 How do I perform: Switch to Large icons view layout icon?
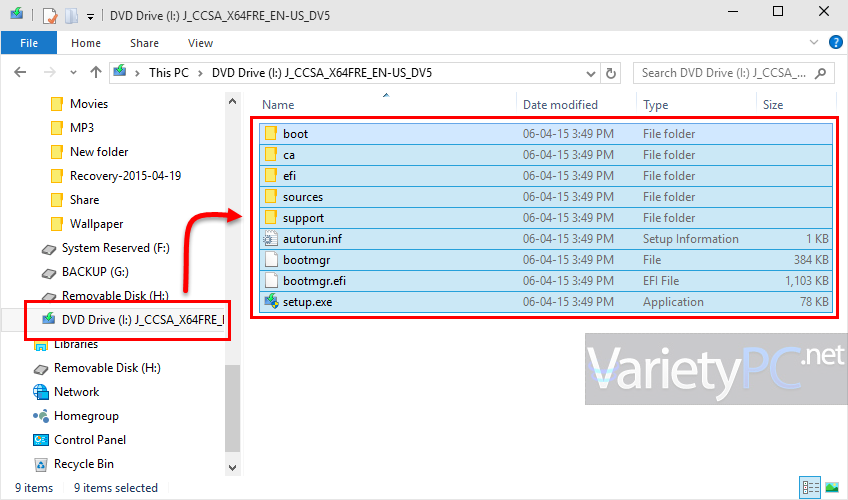[832, 488]
